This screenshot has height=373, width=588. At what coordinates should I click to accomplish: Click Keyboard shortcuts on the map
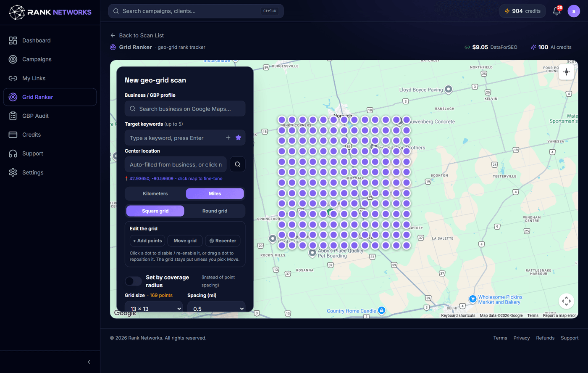coord(458,315)
